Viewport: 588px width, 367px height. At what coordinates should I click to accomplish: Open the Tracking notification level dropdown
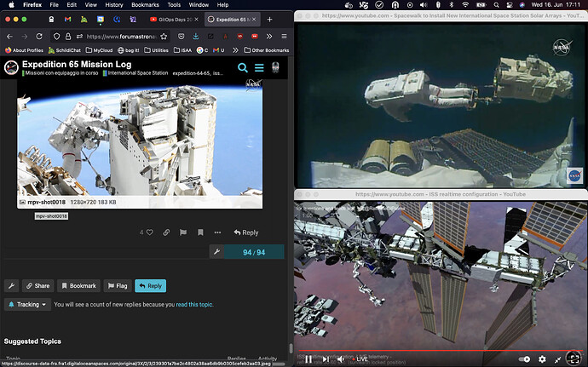(x=28, y=304)
